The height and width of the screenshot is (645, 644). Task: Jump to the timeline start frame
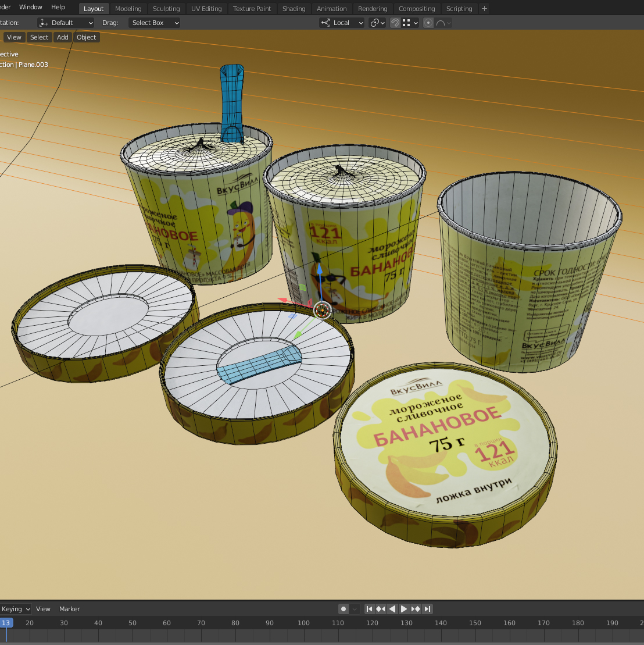(369, 609)
